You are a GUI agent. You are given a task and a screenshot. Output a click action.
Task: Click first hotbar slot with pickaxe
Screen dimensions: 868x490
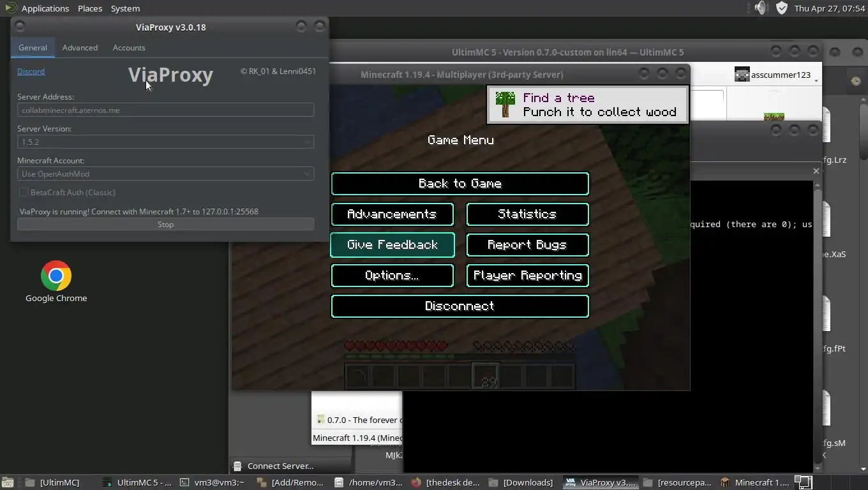(358, 376)
